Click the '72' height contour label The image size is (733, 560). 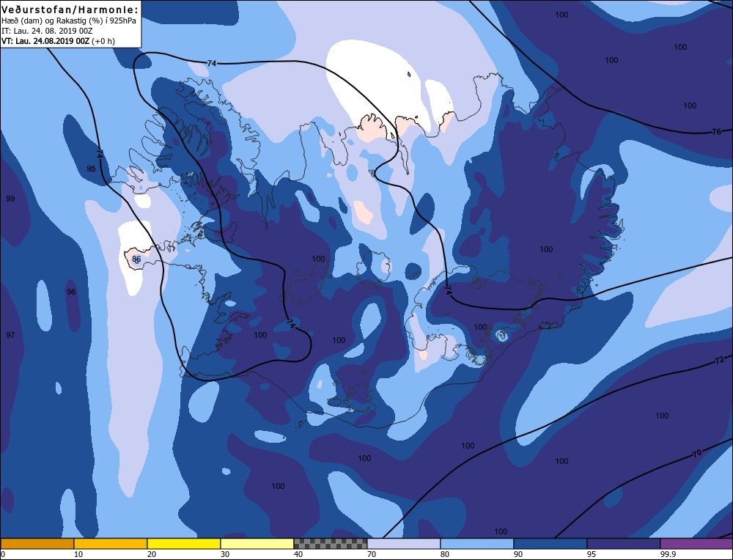pos(720,360)
